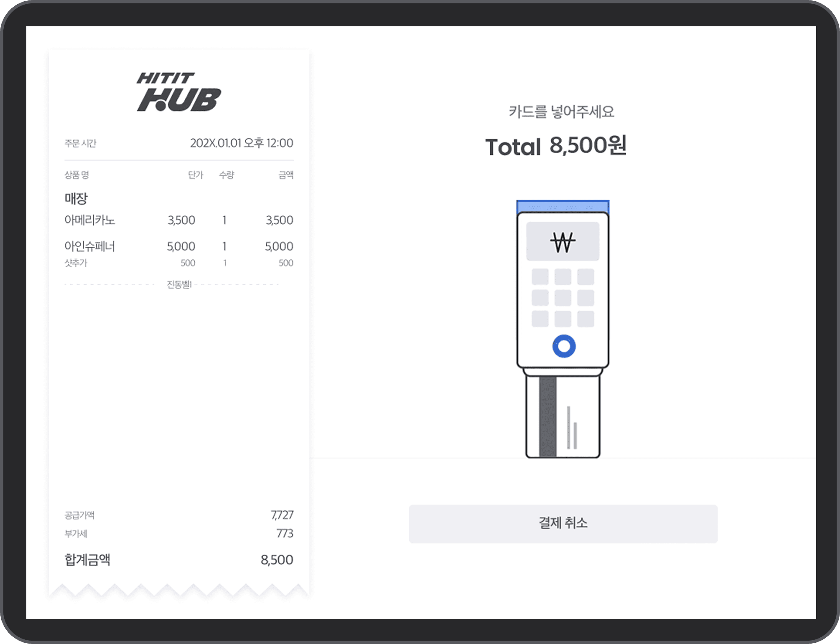Click the 카드를 넣어주세요 instruction text
Screen dimensions: 840x644
click(x=561, y=112)
